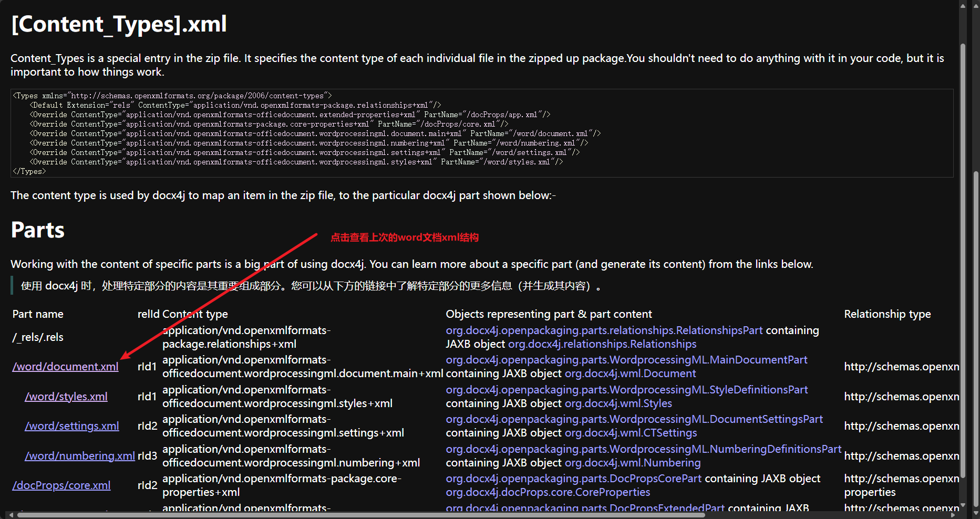The width and height of the screenshot is (980, 519).
Task: Click the rId1 cell in the /word/styles.xml row
Action: tap(147, 397)
